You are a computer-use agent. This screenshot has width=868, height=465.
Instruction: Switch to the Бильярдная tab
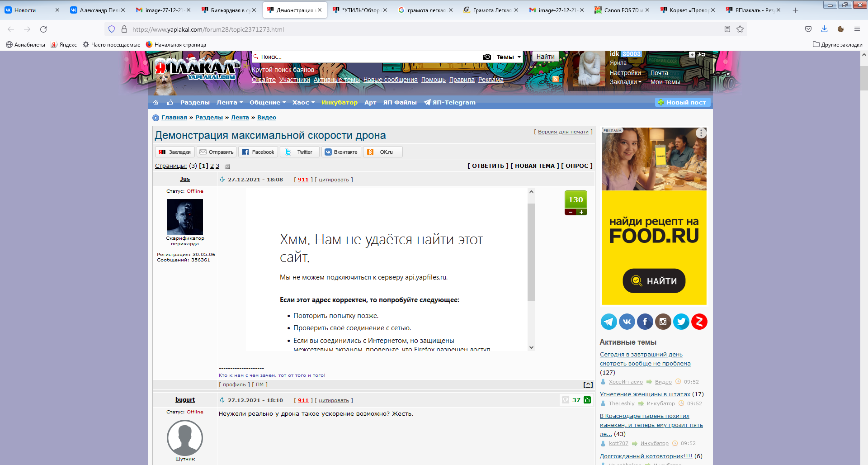tap(228, 10)
